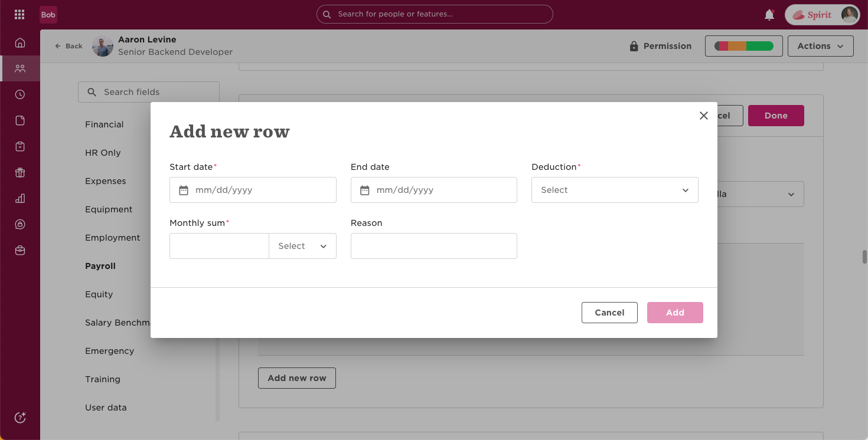Click the pink Add button
The height and width of the screenshot is (440, 868).
pyautogui.click(x=675, y=313)
